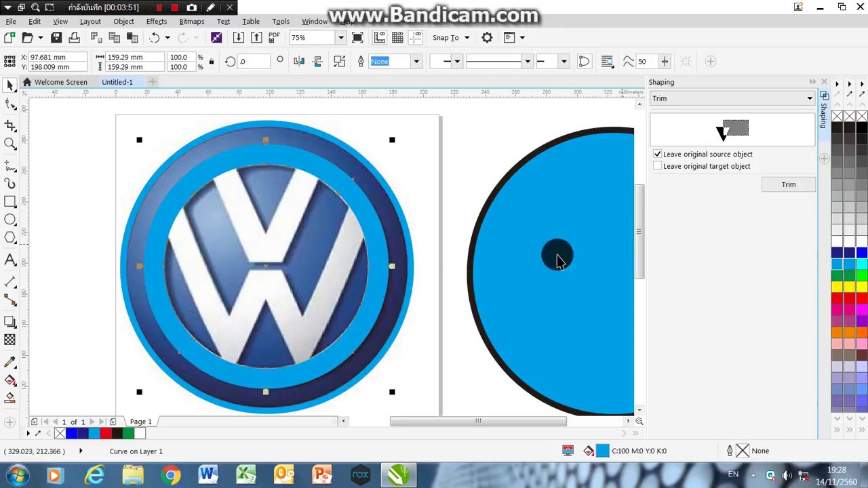This screenshot has height=488, width=868.
Task: Select the Page 1 tab
Action: (x=140, y=422)
